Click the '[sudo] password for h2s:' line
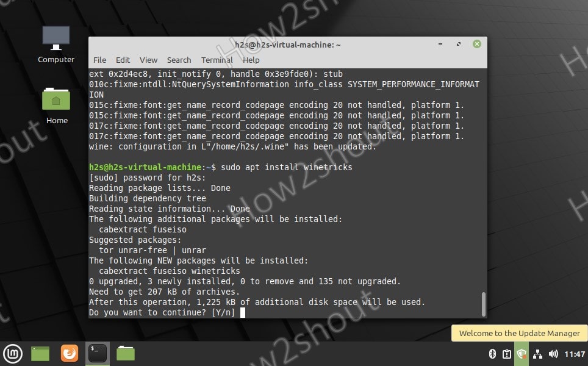Screen dimensions: 588x366 148,178
